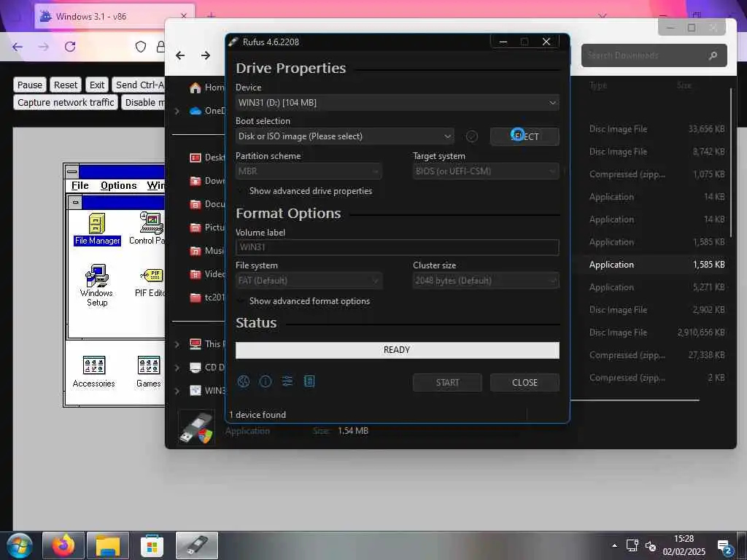Click Type column header in Explorer

pyautogui.click(x=598, y=86)
